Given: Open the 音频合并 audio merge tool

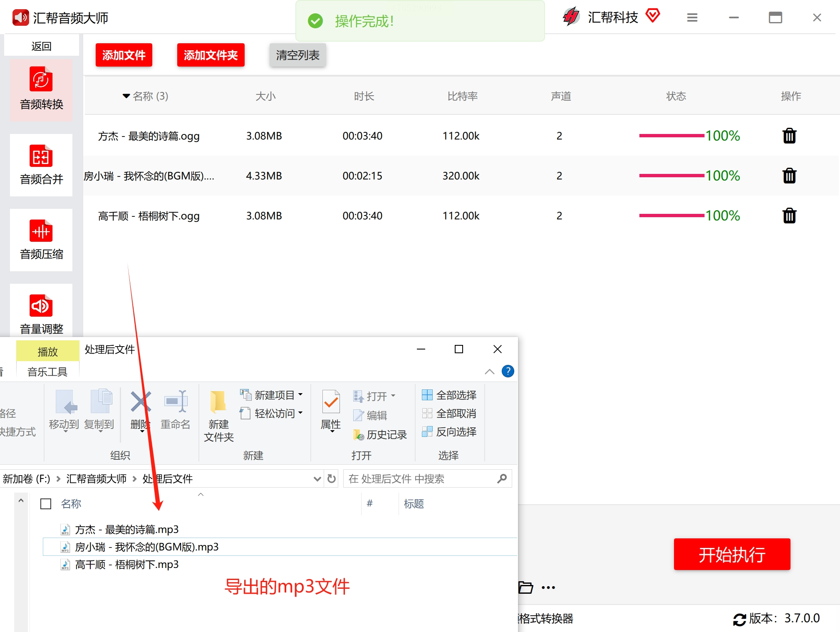Looking at the screenshot, I should coord(41,165).
